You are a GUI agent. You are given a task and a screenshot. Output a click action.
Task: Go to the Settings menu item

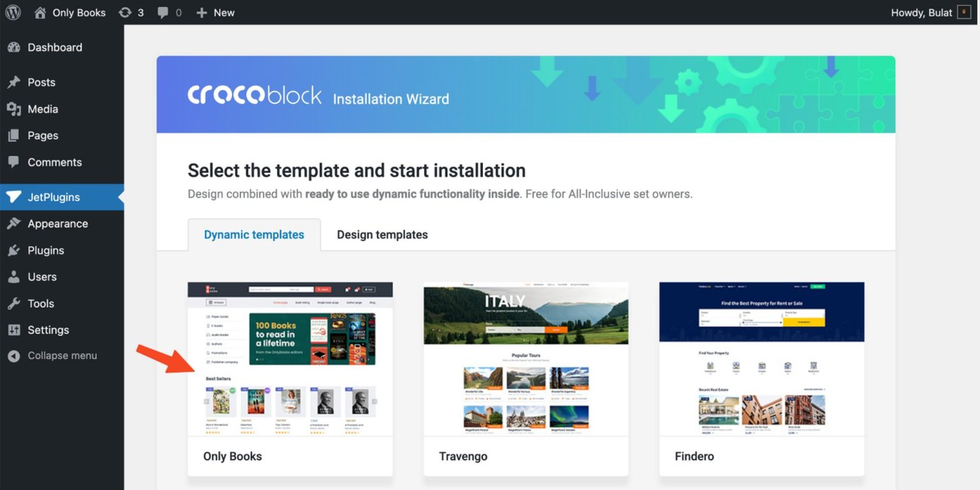tap(48, 330)
